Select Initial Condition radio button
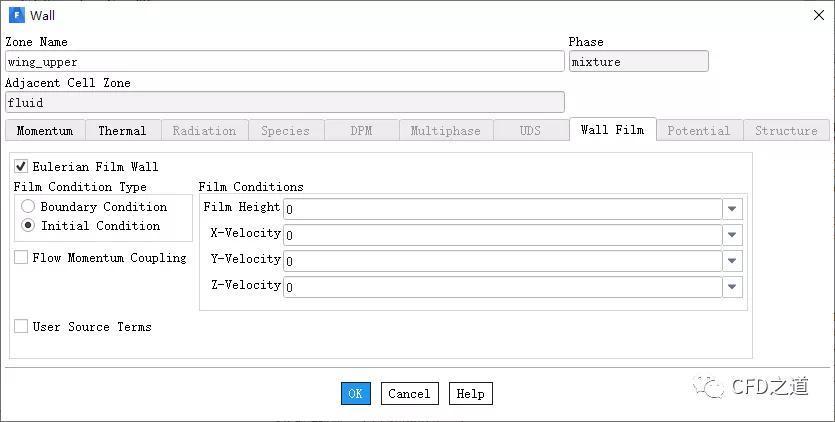Viewport: 835px width, 422px height. (28, 226)
